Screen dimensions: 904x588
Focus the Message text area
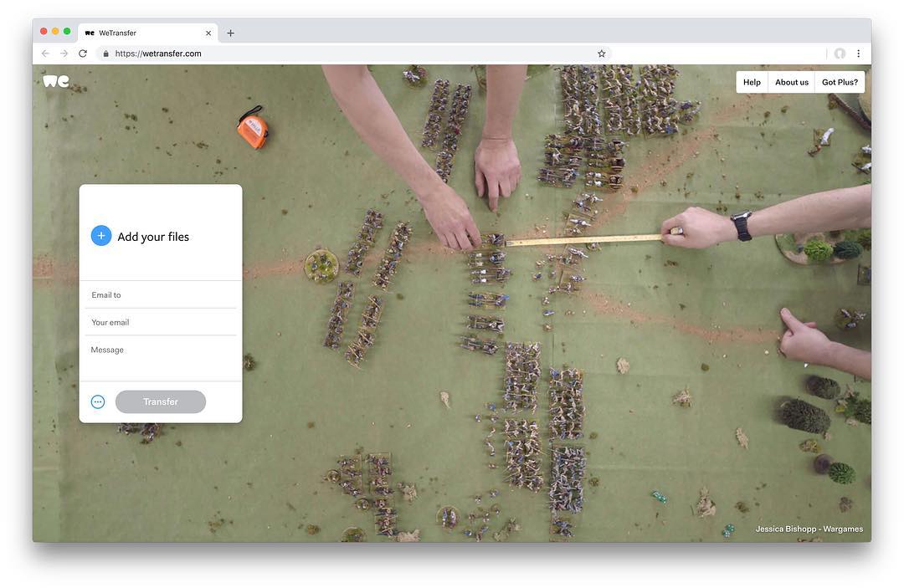pos(161,358)
